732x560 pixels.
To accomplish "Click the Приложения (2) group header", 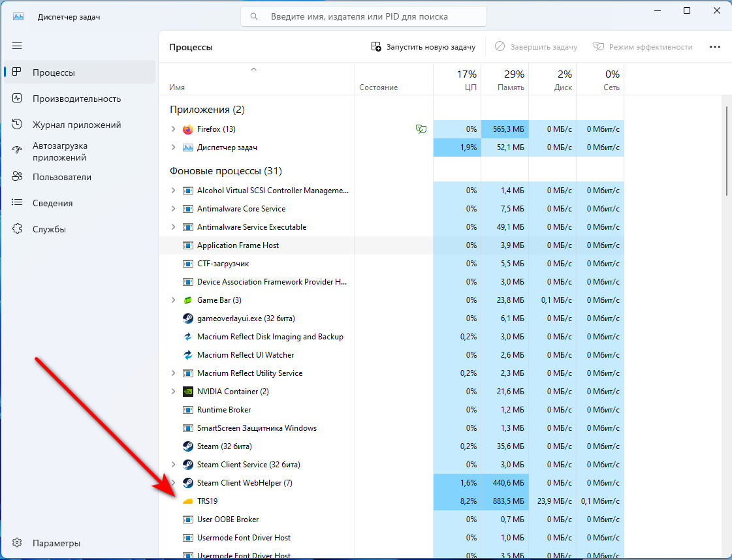I will coord(207,110).
